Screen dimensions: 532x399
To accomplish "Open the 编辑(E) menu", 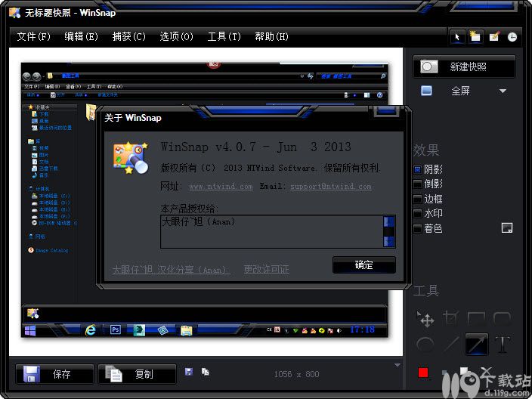I will (x=81, y=36).
